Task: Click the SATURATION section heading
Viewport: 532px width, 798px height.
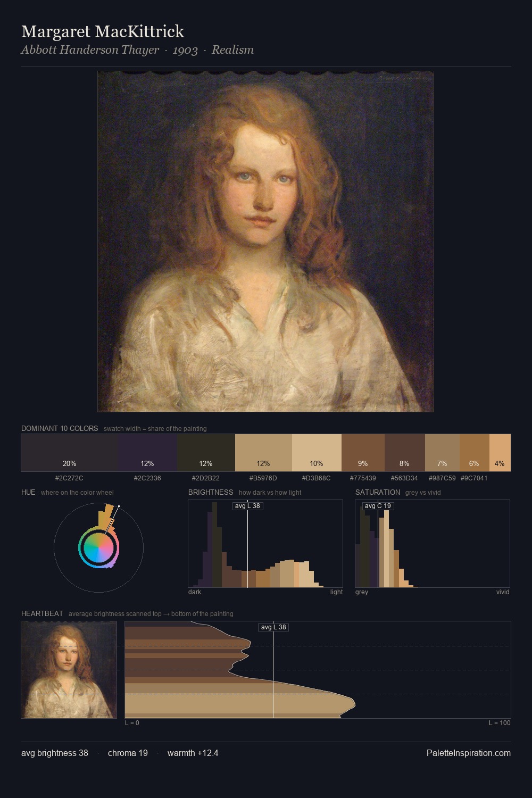Action: tap(378, 492)
